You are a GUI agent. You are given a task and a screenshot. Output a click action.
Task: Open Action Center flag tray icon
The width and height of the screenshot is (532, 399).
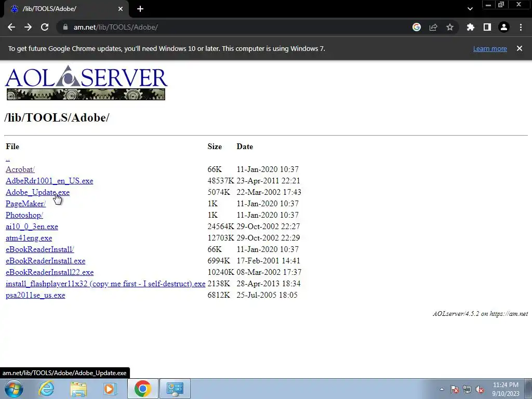(455, 389)
